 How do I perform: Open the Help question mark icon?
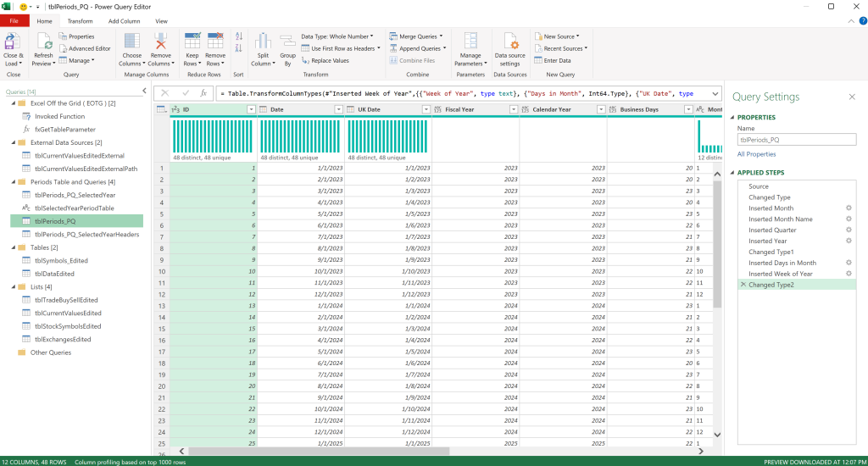point(863,21)
